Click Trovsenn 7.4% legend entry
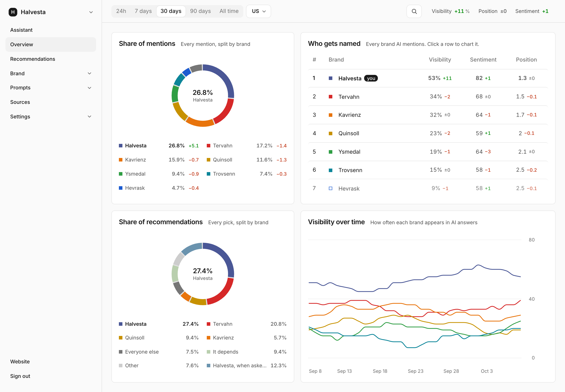 (247, 174)
